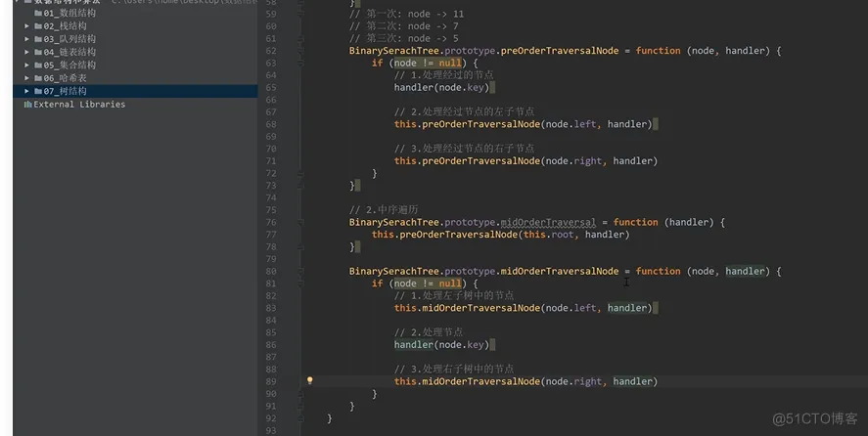This screenshot has height=436, width=868.
Task: Click the folder icon of 02_栈结构
Action: pos(38,26)
